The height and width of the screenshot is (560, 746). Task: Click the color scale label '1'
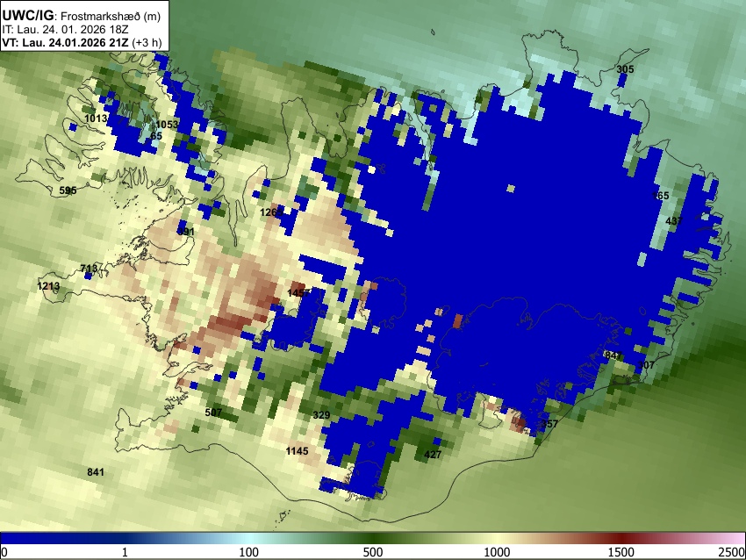[x=125, y=552]
